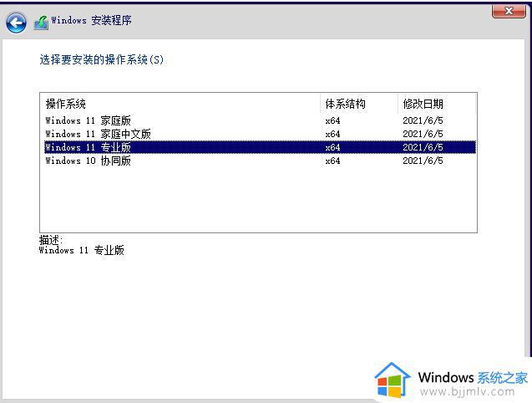Viewport: 532px width, 403px height.
Task: Click 2021/6/5 date of Windows 10 协同版
Action: pyautogui.click(x=423, y=161)
